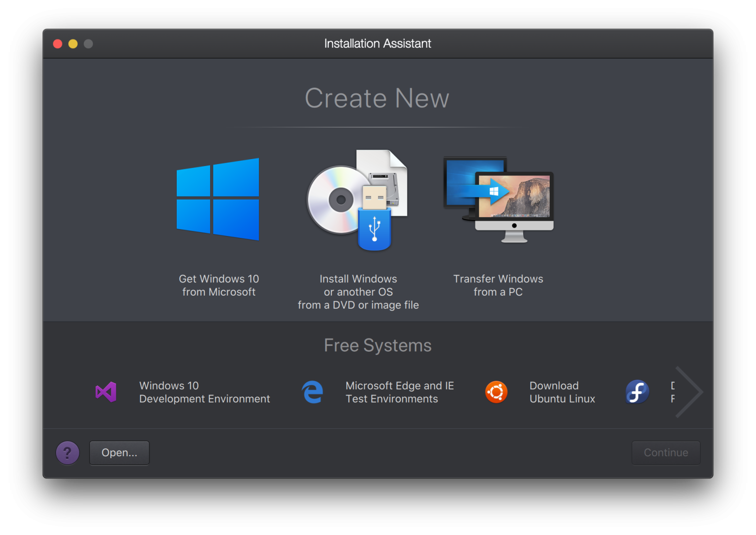
Task: Choose Windows 10 Development Environment
Action: [204, 392]
